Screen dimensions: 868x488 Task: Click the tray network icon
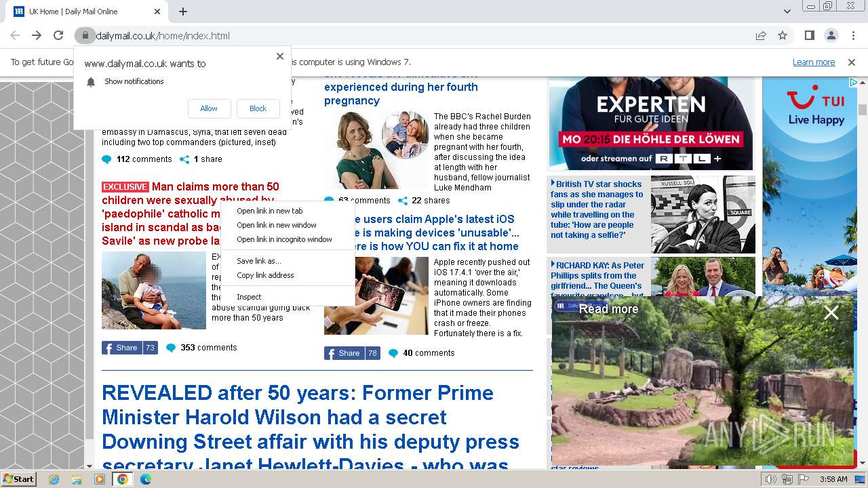tap(787, 479)
